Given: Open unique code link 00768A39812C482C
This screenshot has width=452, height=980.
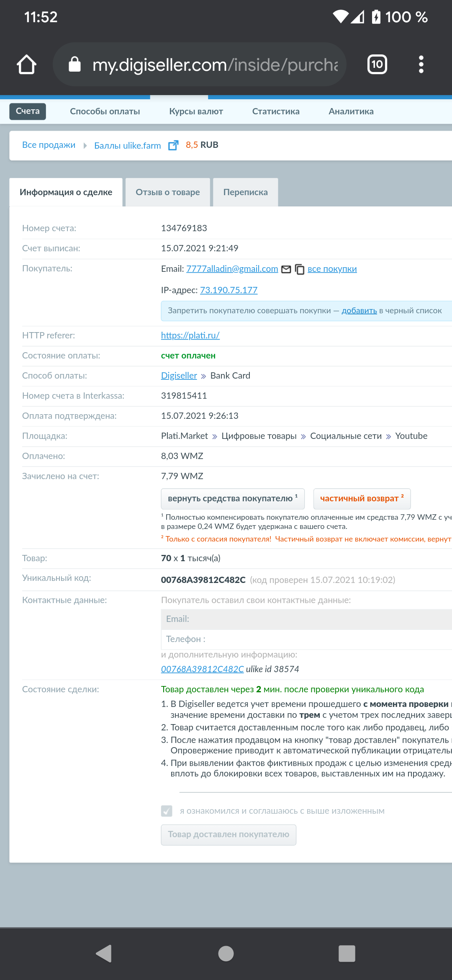Looking at the screenshot, I should point(203,669).
